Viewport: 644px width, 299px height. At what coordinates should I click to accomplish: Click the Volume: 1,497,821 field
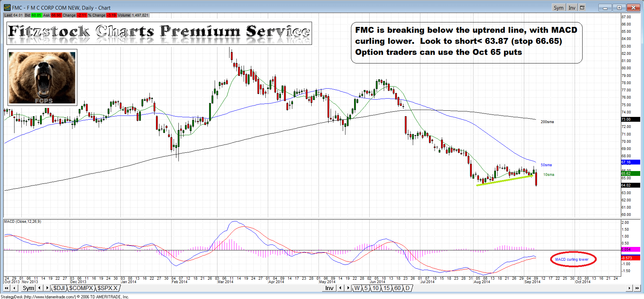pos(133,15)
